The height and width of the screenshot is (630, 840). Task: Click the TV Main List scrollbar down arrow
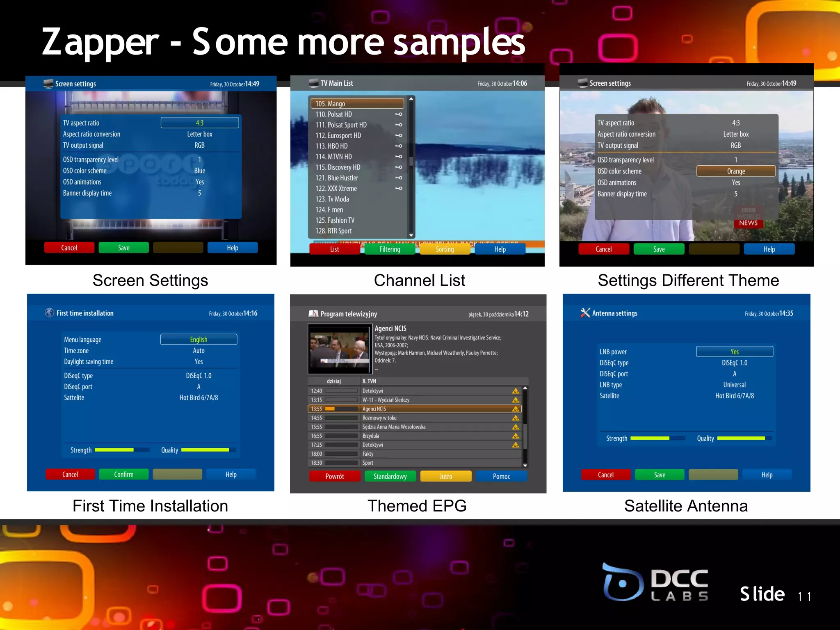coord(411,235)
